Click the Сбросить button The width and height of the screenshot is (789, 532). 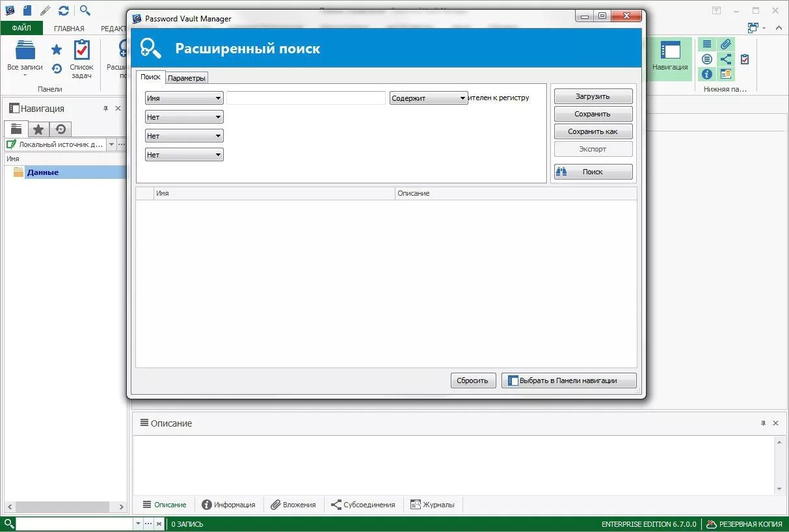click(473, 380)
